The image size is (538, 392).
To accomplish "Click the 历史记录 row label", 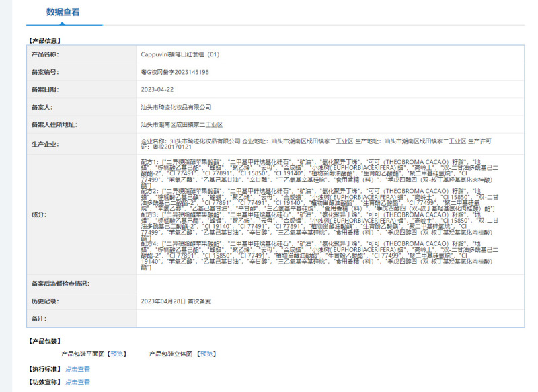I will point(45,301).
